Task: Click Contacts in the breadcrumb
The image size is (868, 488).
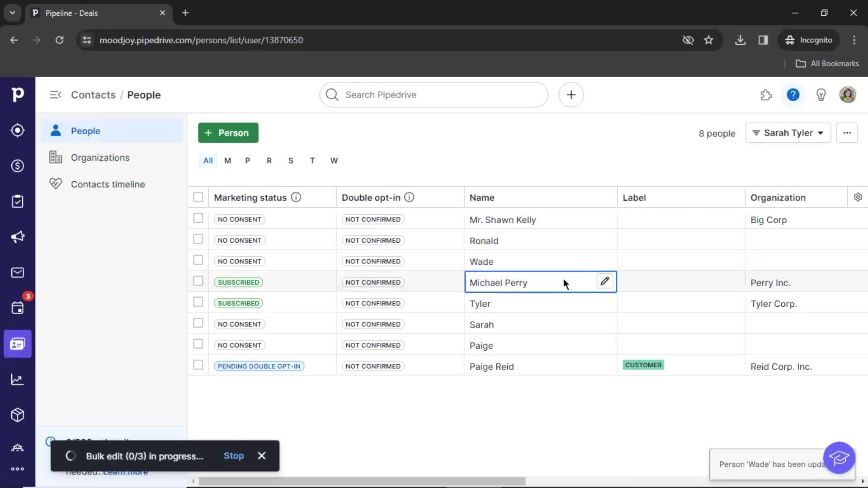Action: [x=93, y=95]
